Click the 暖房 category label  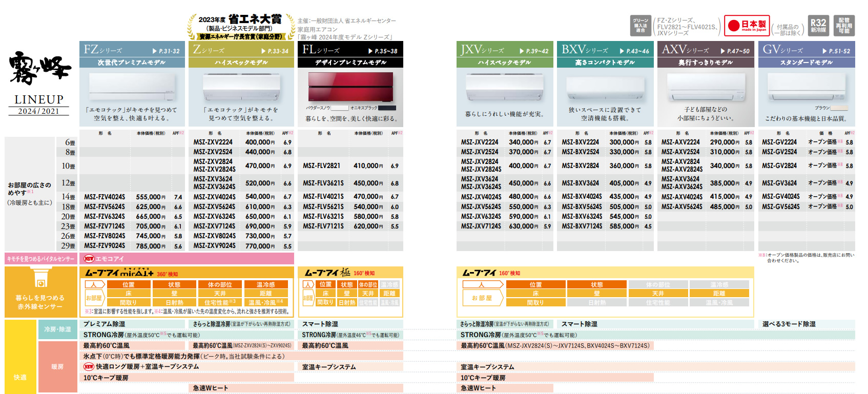pyautogui.click(x=57, y=367)
